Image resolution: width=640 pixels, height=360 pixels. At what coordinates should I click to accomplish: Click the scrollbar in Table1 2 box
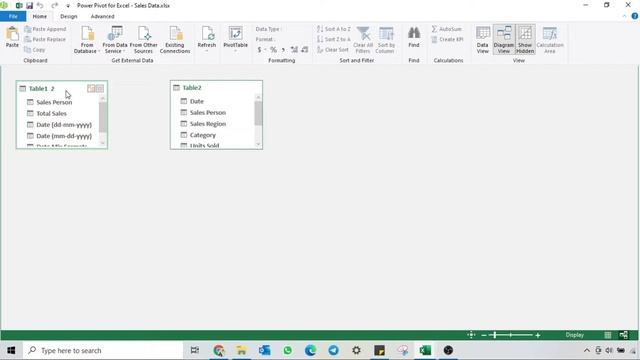click(103, 117)
